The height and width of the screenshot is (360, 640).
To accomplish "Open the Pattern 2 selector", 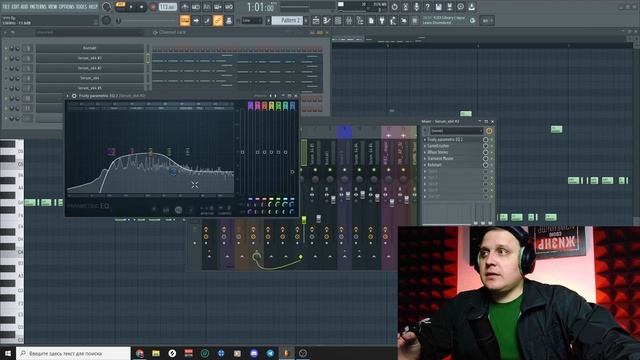I will (x=287, y=20).
